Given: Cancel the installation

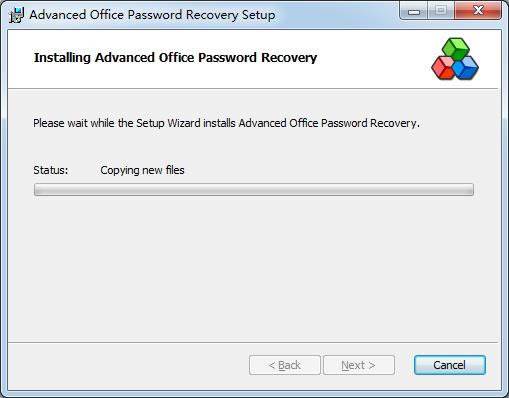Looking at the screenshot, I should tap(450, 365).
